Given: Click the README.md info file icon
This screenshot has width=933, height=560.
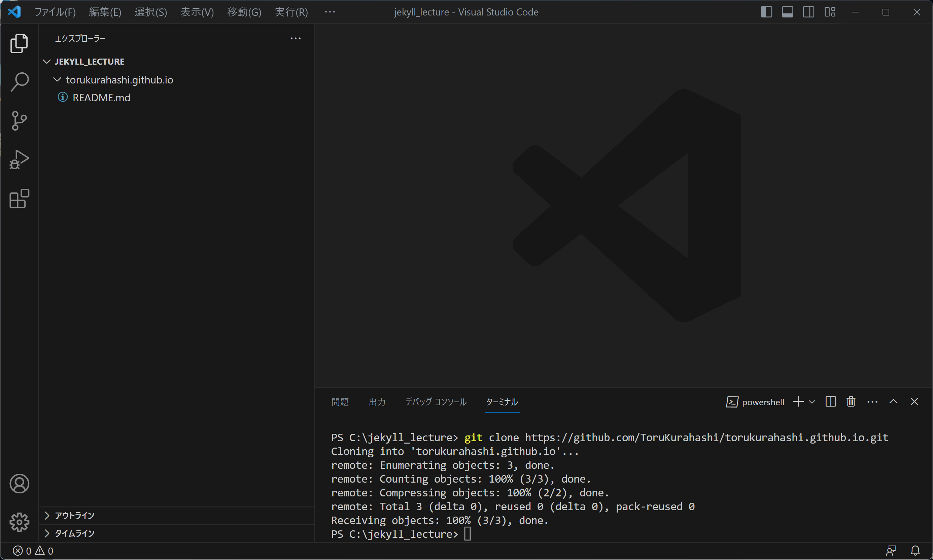Looking at the screenshot, I should 63,97.
